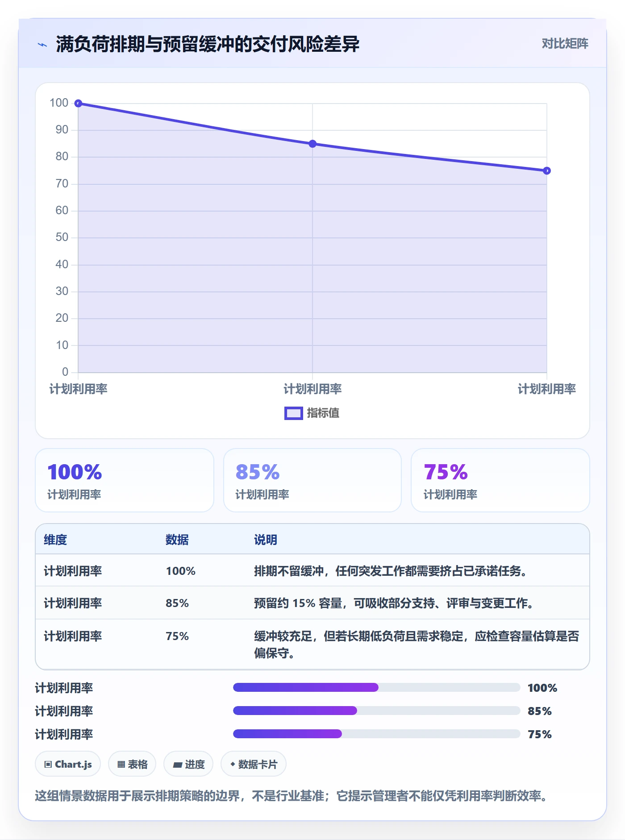Image resolution: width=625 pixels, height=840 pixels.
Task: Select the 75% cell in the table
Action: point(177,636)
